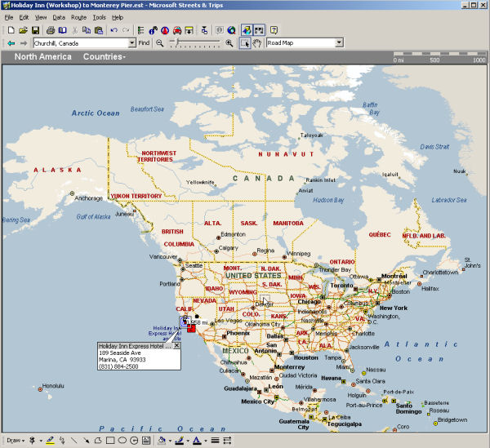Click the Cut scissors icon

pyautogui.click(x=74, y=30)
